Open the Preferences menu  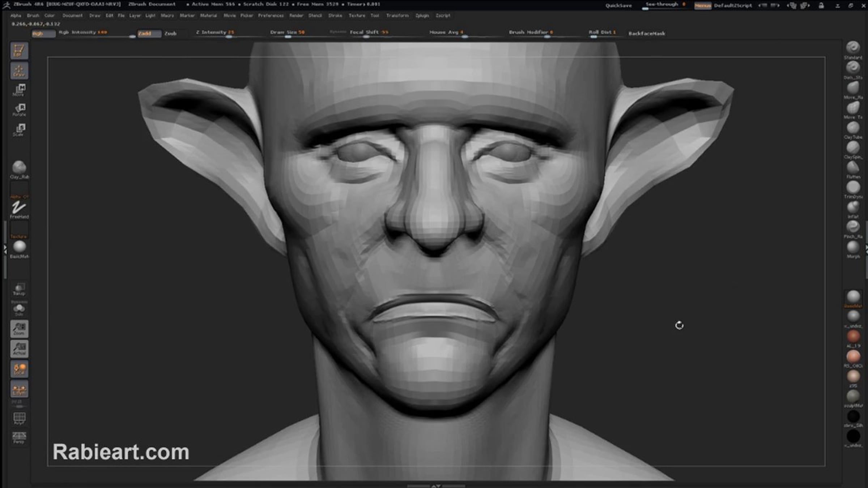click(271, 16)
